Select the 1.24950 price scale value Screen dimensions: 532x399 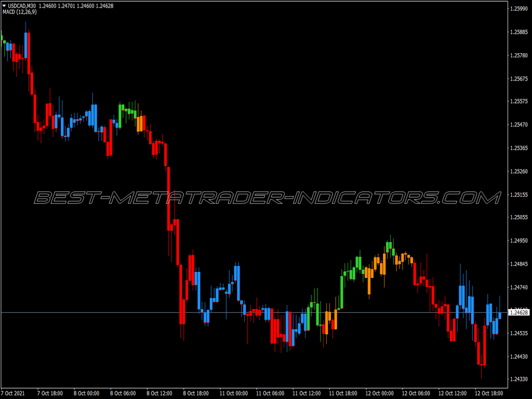pos(519,241)
